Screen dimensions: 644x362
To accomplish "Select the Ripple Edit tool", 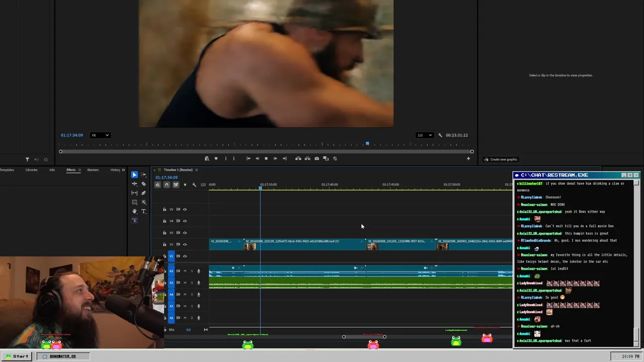I will point(134,184).
